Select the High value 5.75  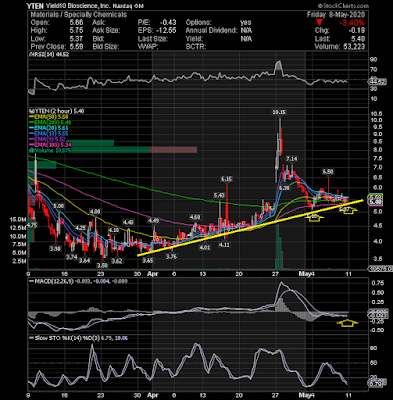[77, 31]
